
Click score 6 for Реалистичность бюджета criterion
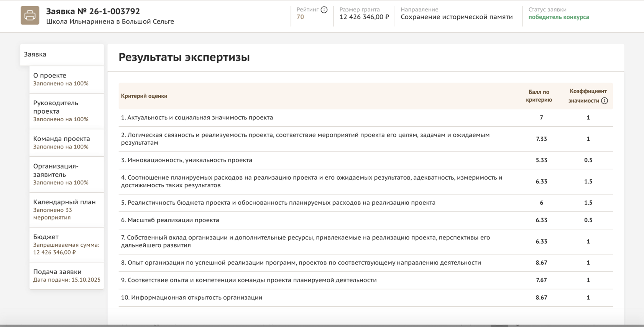click(x=541, y=203)
